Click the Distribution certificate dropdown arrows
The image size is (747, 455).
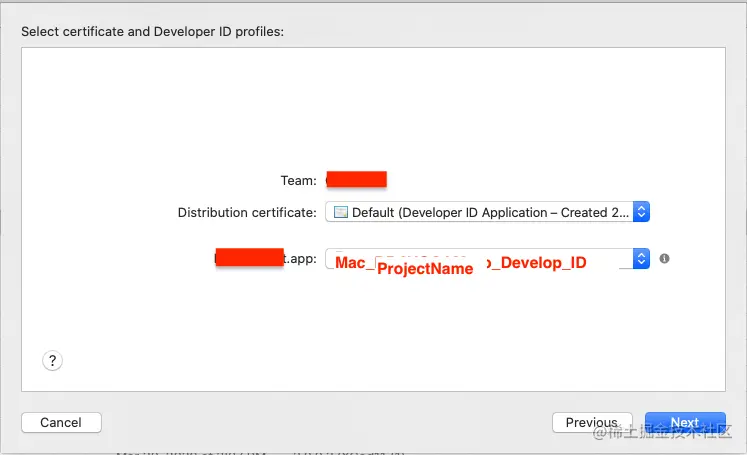[641, 212]
